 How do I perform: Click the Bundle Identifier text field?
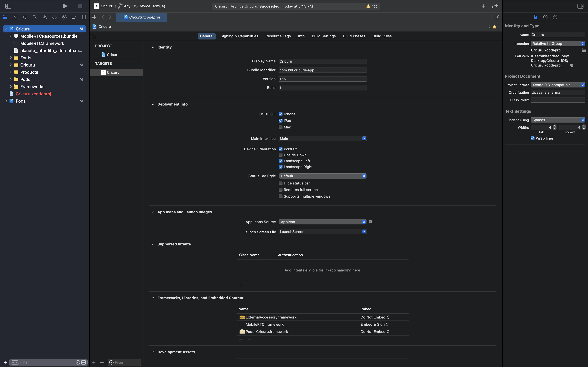coord(322,70)
